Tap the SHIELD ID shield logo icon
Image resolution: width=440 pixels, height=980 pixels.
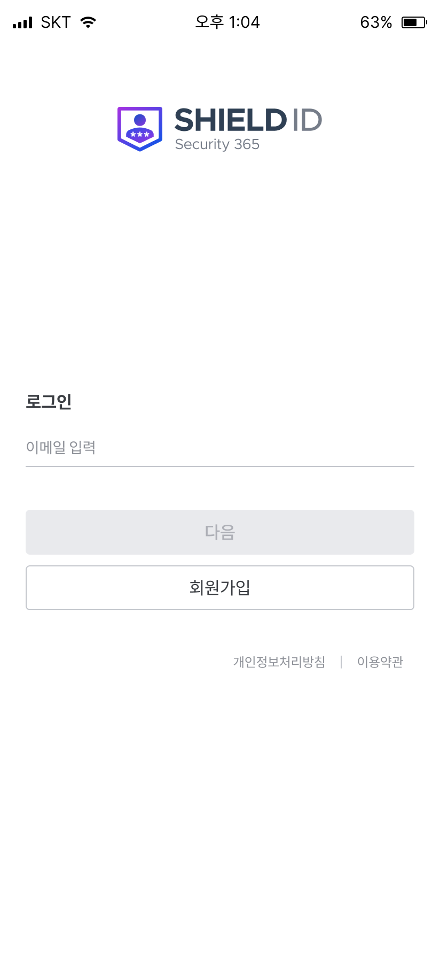(140, 129)
